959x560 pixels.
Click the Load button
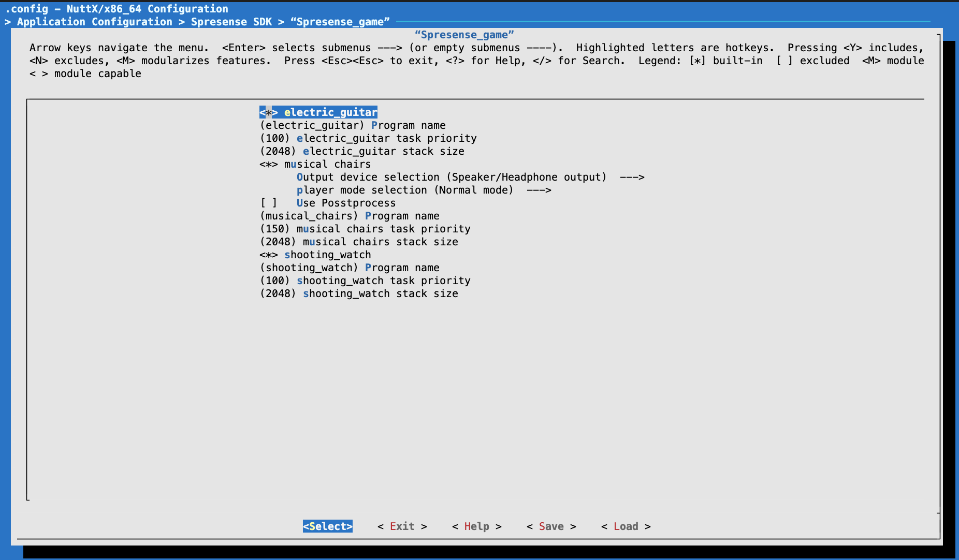[x=626, y=526]
